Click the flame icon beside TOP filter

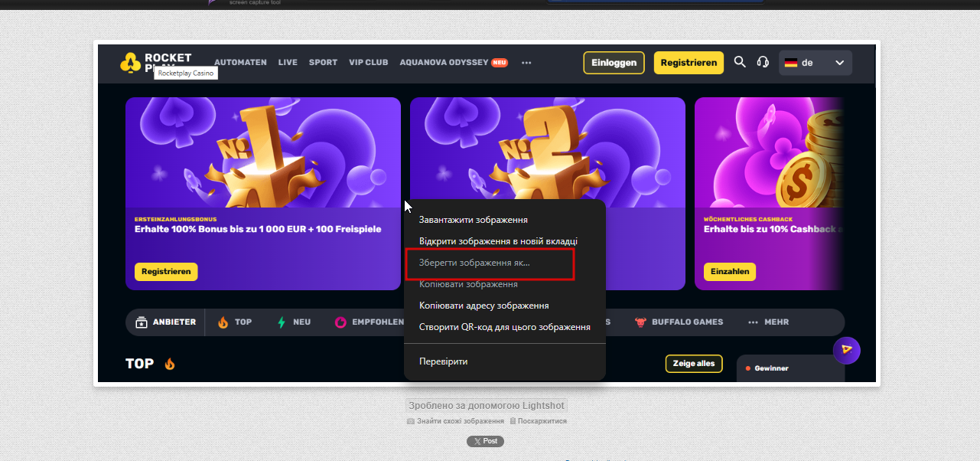pos(223,322)
